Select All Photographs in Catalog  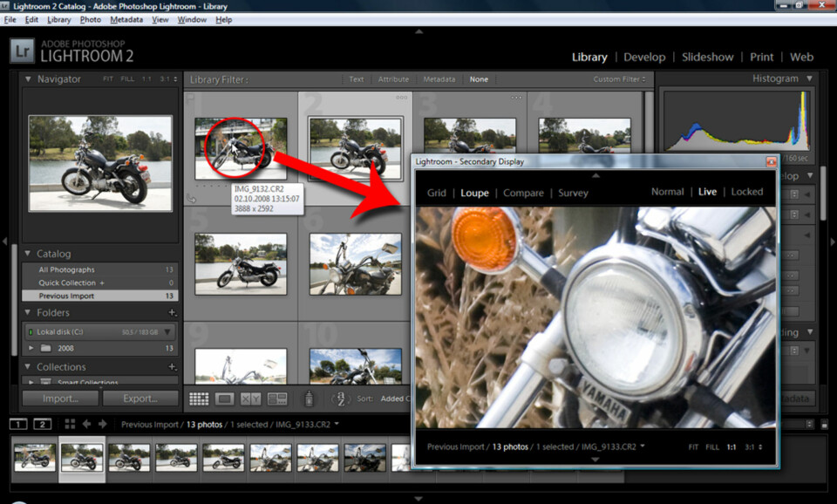pyautogui.click(x=100, y=269)
